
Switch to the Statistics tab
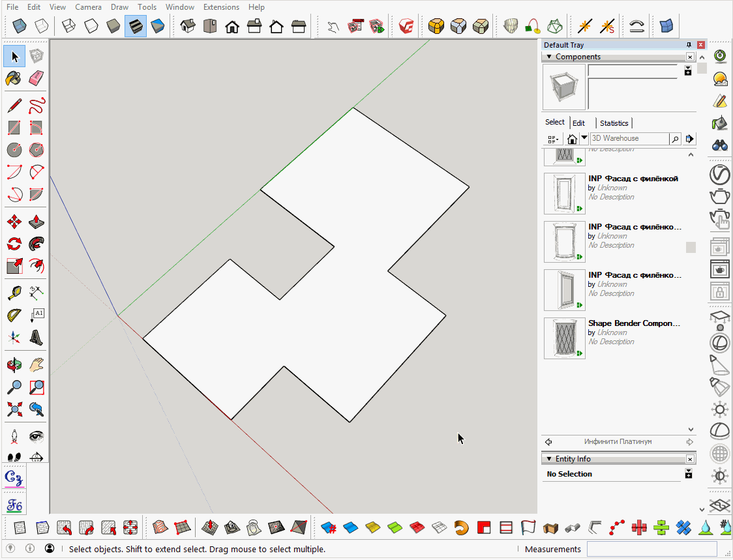(x=614, y=123)
